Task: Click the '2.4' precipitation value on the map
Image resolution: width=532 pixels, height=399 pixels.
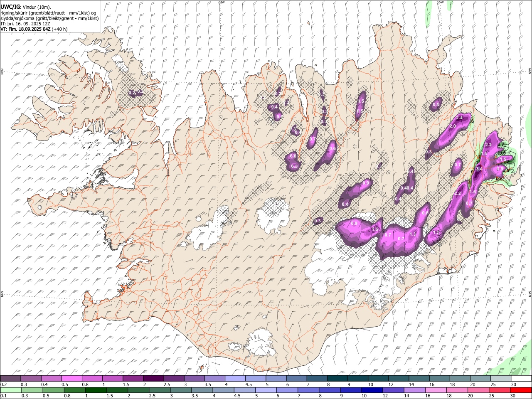Action: tap(459, 118)
